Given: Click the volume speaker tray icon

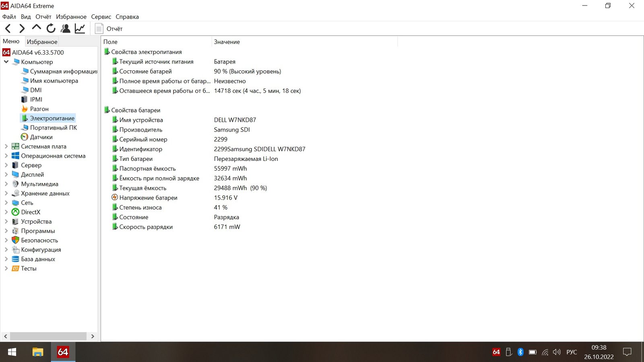Looking at the screenshot, I should pyautogui.click(x=557, y=352).
